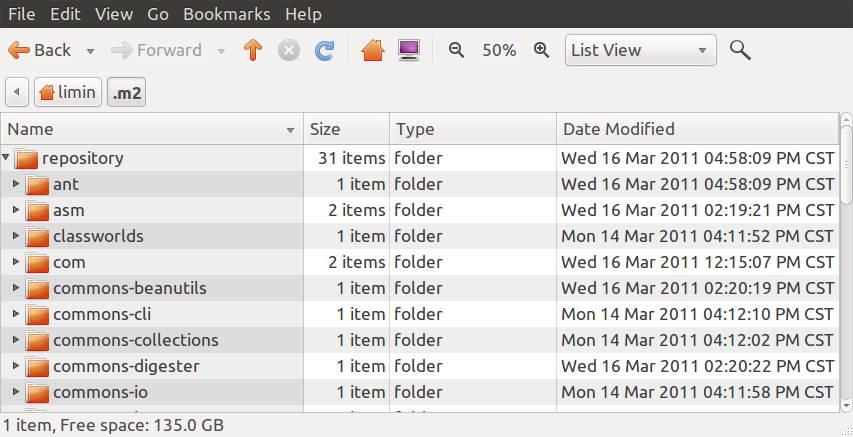Open the Back history dropdown arrow
The width and height of the screenshot is (853, 437).
[90, 50]
